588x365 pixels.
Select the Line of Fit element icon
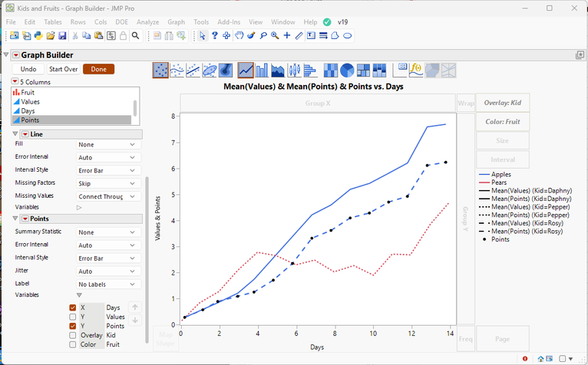[x=193, y=70]
